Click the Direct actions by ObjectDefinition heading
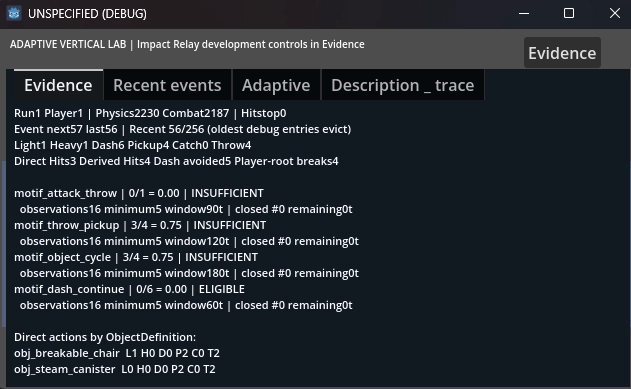Image resolution: width=631 pixels, height=389 pixels. tap(105, 337)
